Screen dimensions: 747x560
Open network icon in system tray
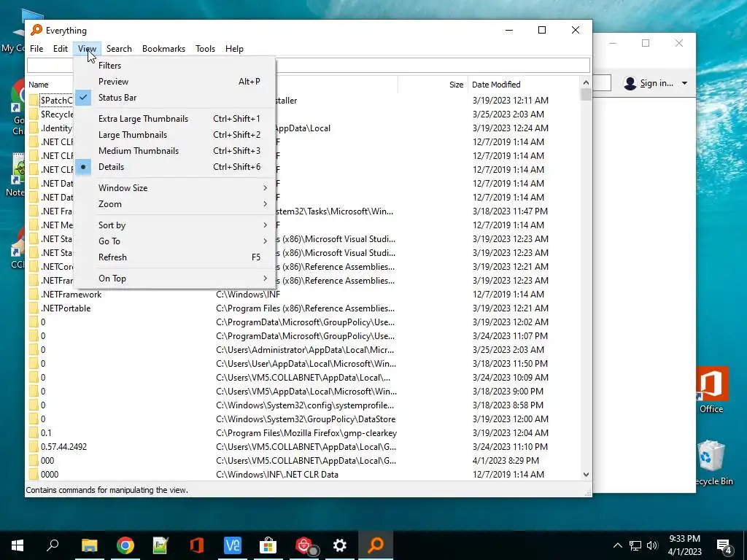click(x=635, y=545)
